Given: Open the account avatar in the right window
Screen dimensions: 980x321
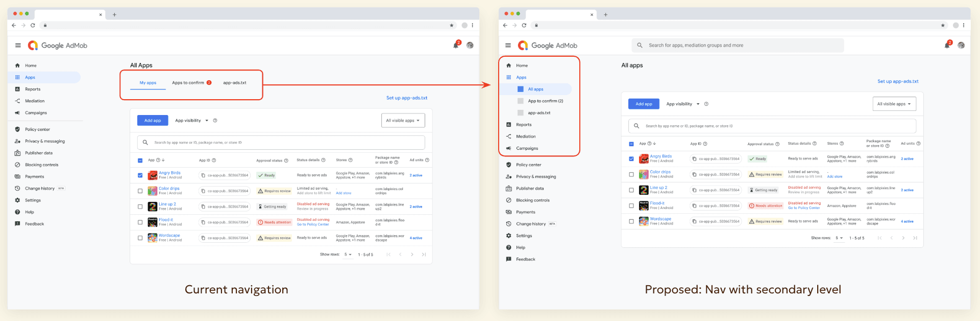Looking at the screenshot, I should point(961,45).
